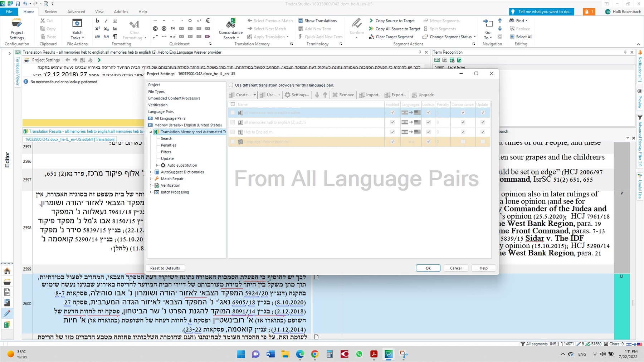Open Microsoft Word from taskbar

270,354
